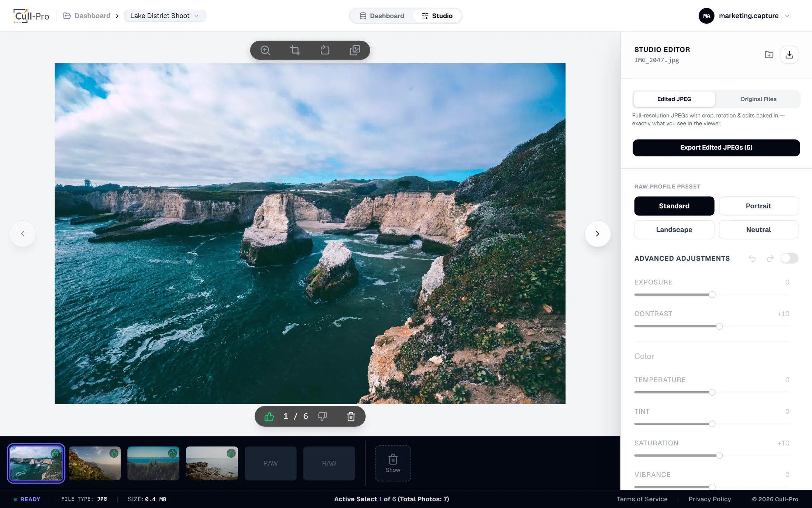Select the Portrait RAW profile preset
The height and width of the screenshot is (508, 812).
point(758,206)
